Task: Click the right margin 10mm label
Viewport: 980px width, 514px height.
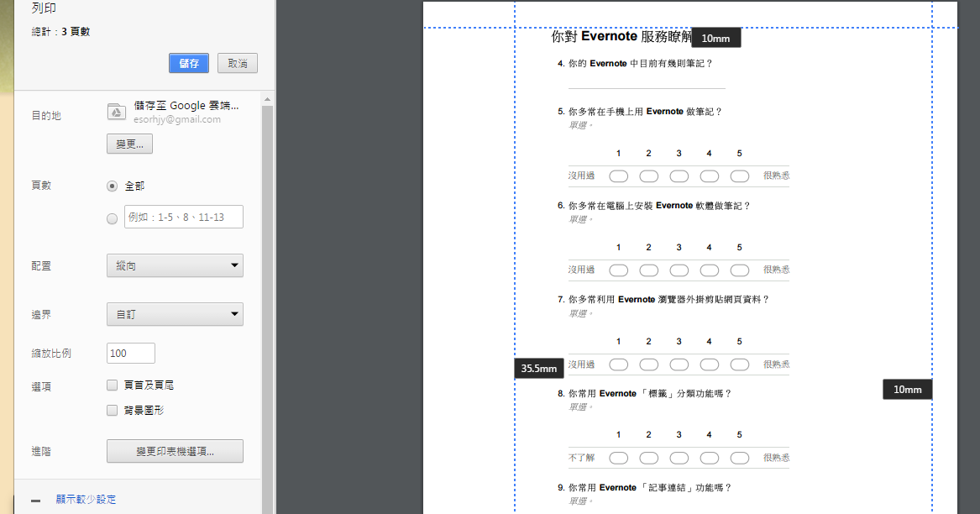Action: pos(908,389)
